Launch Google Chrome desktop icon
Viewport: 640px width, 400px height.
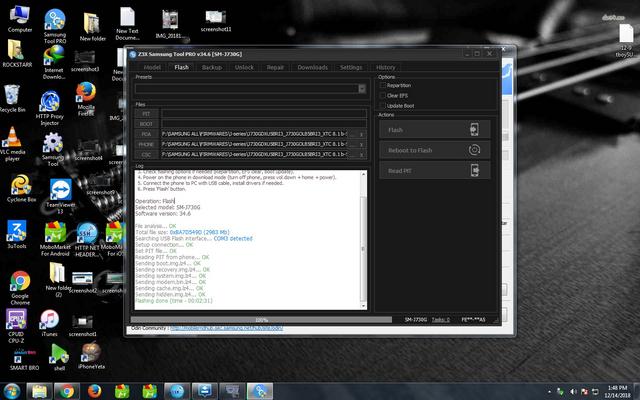[20, 288]
